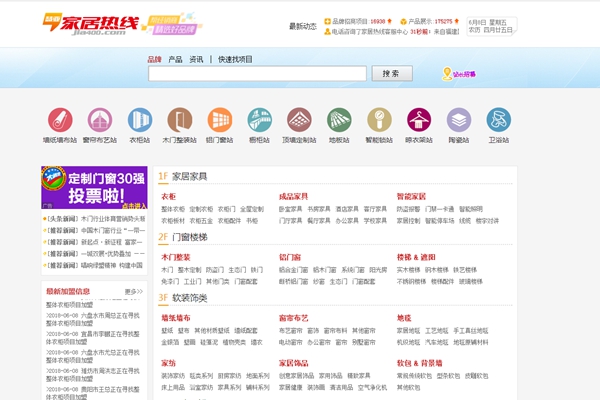Open the 衣柜站 wardrobe icon
The image size is (600, 400).
pyautogui.click(x=140, y=120)
